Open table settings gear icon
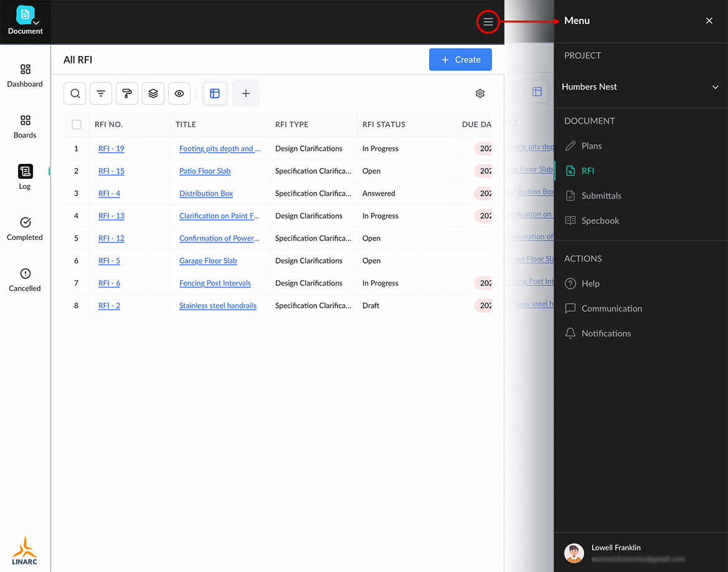This screenshot has height=572, width=728. tap(480, 93)
